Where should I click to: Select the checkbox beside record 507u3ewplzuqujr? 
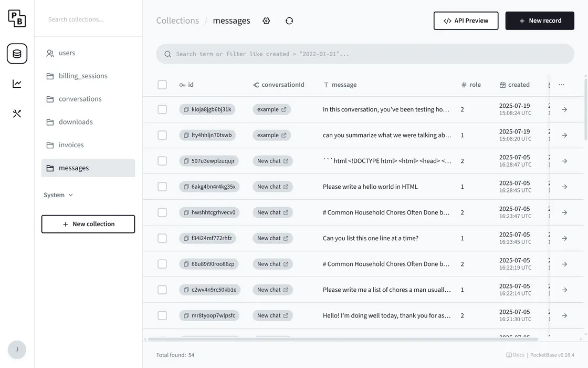pos(162,160)
